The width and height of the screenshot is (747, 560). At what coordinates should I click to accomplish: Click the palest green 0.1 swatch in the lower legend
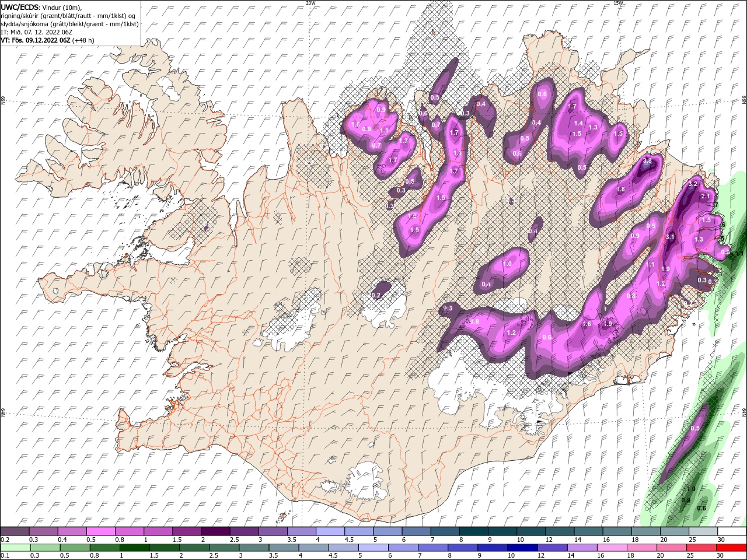pyautogui.click(x=15, y=548)
